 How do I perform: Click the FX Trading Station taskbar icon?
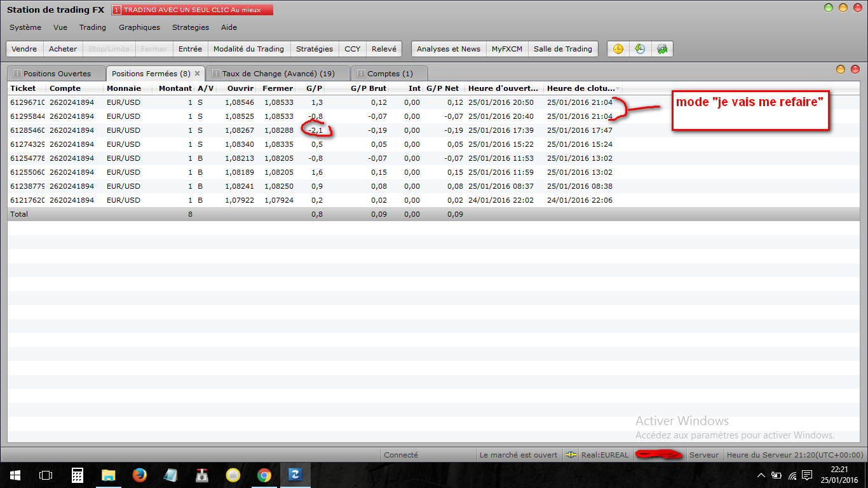coord(295,475)
